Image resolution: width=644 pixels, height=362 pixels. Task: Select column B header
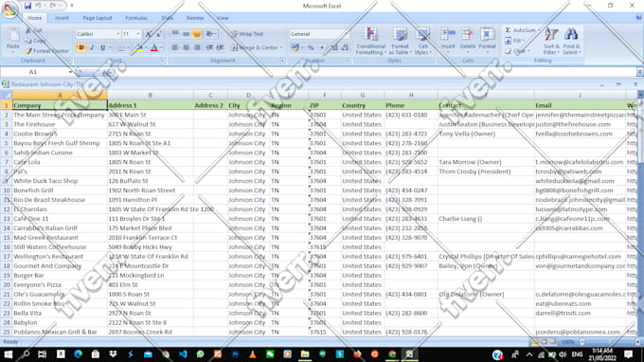[x=151, y=96]
